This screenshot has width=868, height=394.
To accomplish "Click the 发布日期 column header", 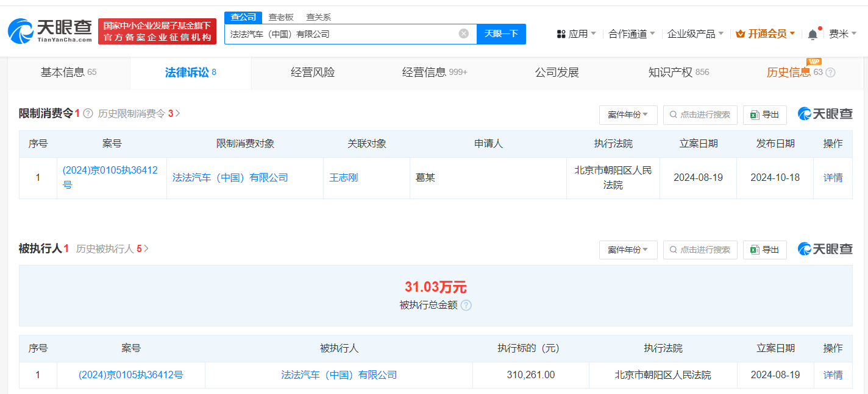I will [775, 144].
